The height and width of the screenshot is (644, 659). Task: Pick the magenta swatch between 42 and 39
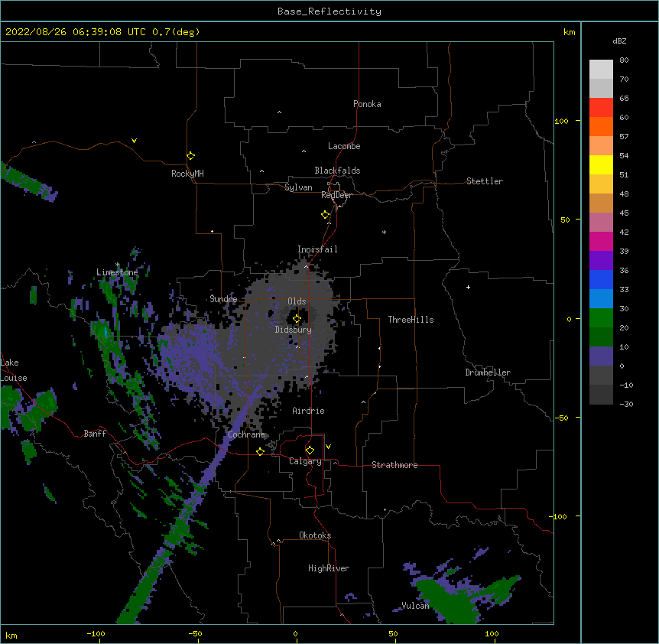coord(601,241)
